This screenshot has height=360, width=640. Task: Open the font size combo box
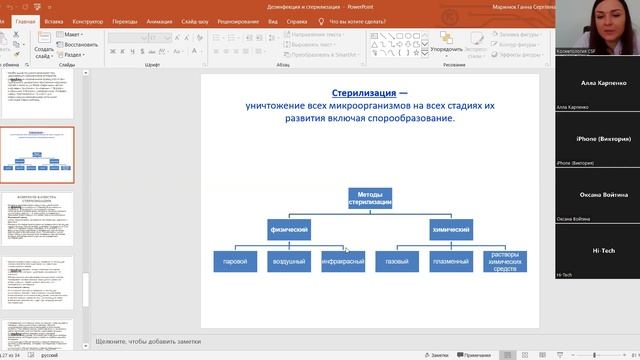click(x=160, y=38)
